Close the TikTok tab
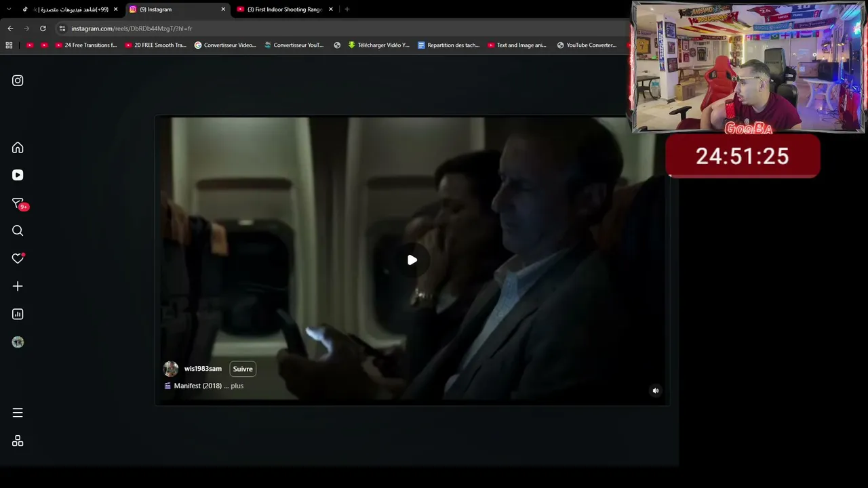 (115, 9)
